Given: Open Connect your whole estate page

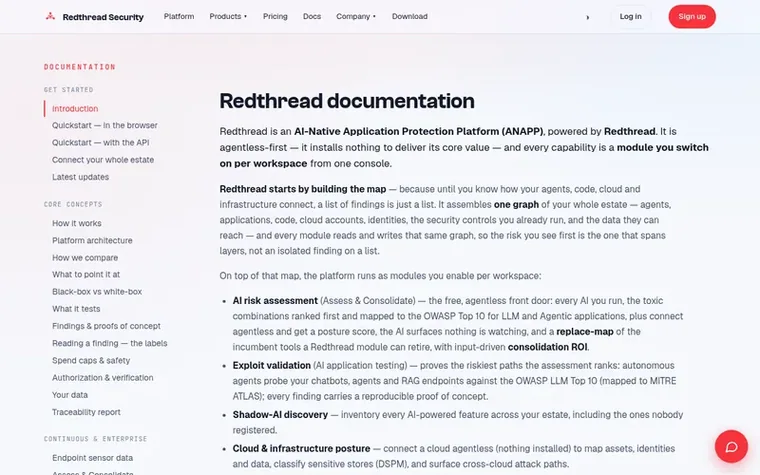Looking at the screenshot, I should (103, 160).
